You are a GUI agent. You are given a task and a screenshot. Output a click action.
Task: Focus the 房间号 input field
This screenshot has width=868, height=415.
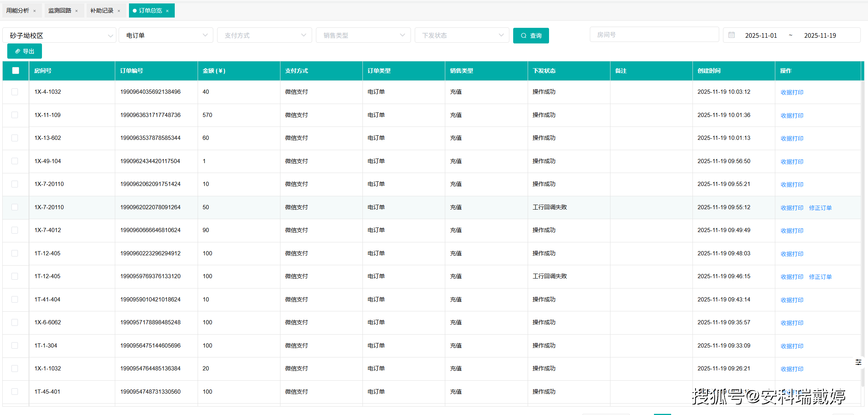pos(654,35)
